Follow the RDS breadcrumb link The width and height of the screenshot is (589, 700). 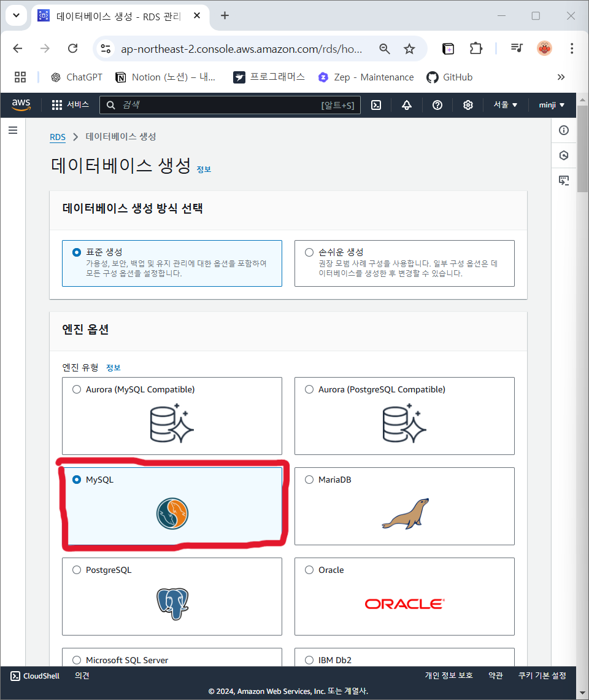coord(58,137)
